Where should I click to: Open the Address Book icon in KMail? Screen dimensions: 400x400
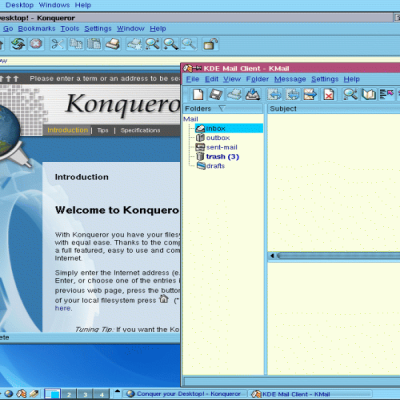(x=368, y=94)
